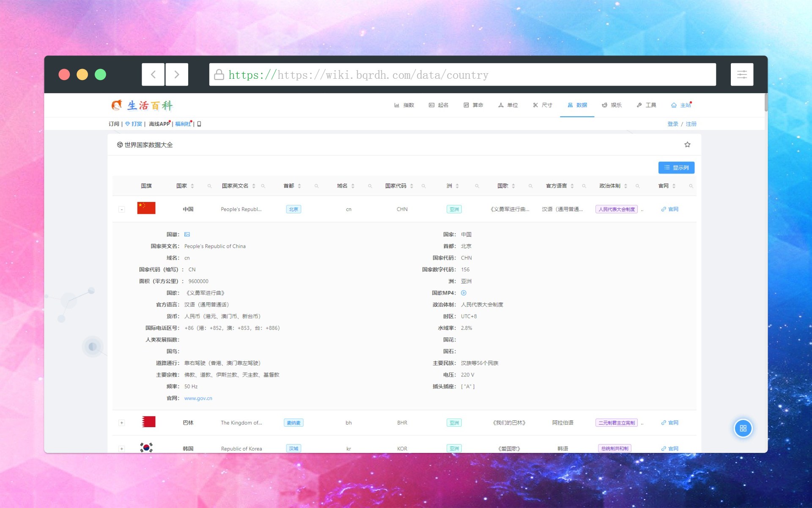This screenshot has height=508, width=812.
Task: Open 官网 link in 中国 row
Action: click(669, 209)
